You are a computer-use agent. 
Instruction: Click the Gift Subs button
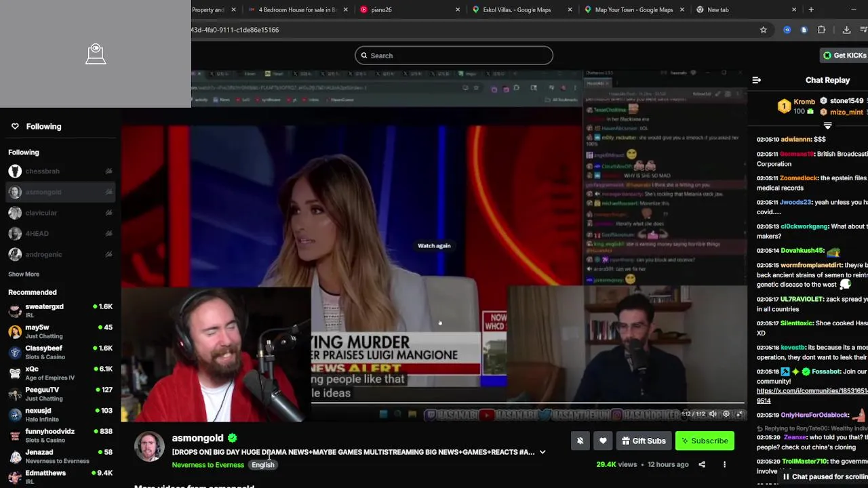click(644, 441)
